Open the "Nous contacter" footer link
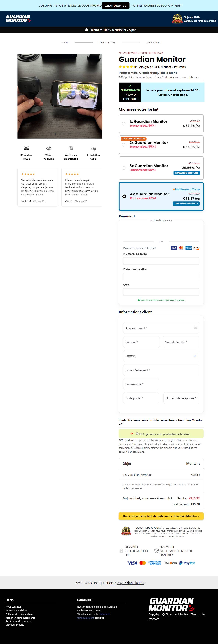 coord(13,607)
